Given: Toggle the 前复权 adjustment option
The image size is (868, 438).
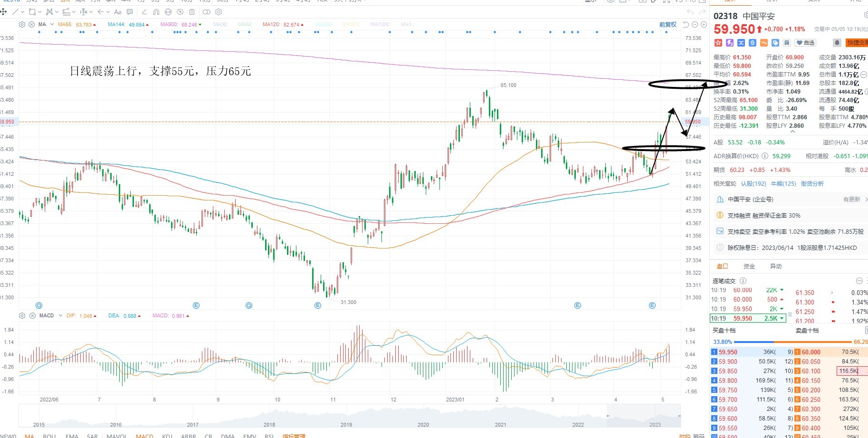Looking at the screenshot, I should point(668,25).
